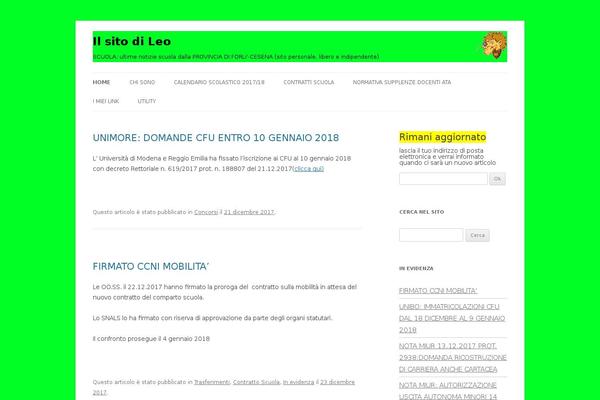Open article title 'FIRMATO CCNI MOBILITA'' in main column
Image resolution: width=600 pixels, height=400 pixels.
pos(151,266)
